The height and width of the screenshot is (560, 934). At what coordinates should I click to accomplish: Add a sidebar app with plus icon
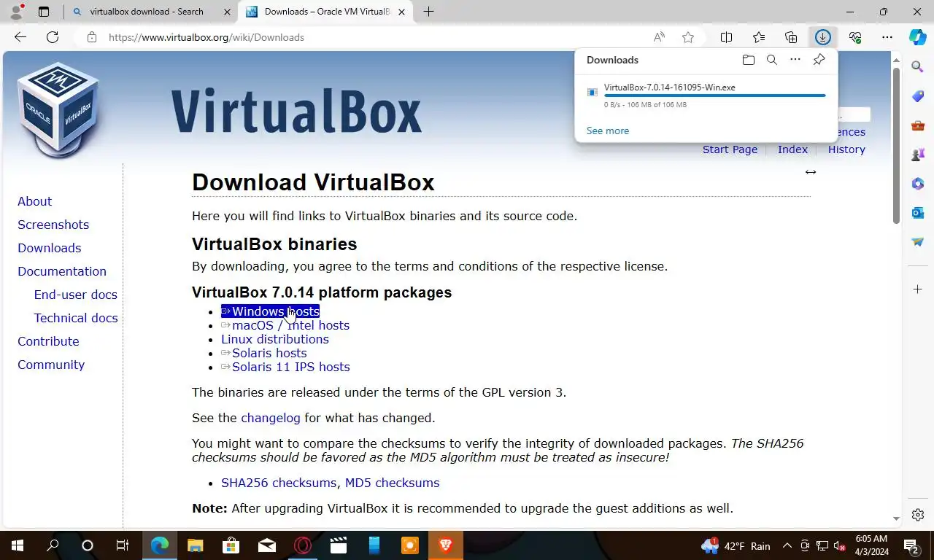[918, 289]
